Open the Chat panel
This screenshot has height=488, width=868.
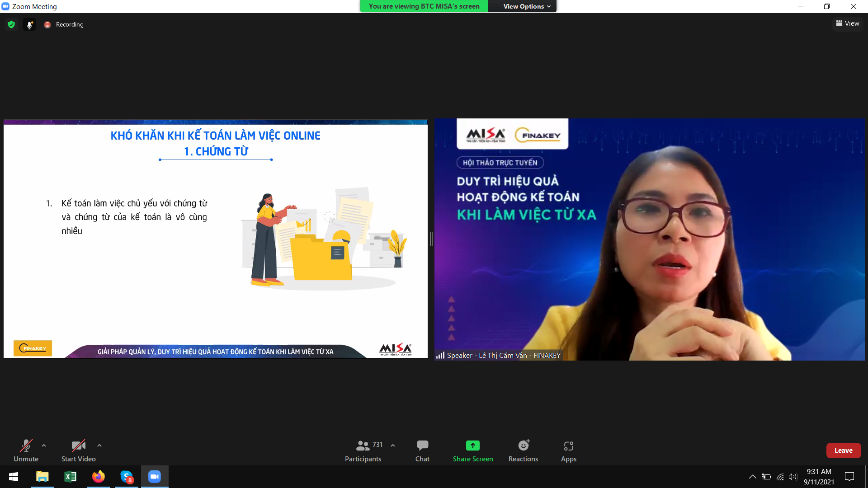(x=422, y=450)
